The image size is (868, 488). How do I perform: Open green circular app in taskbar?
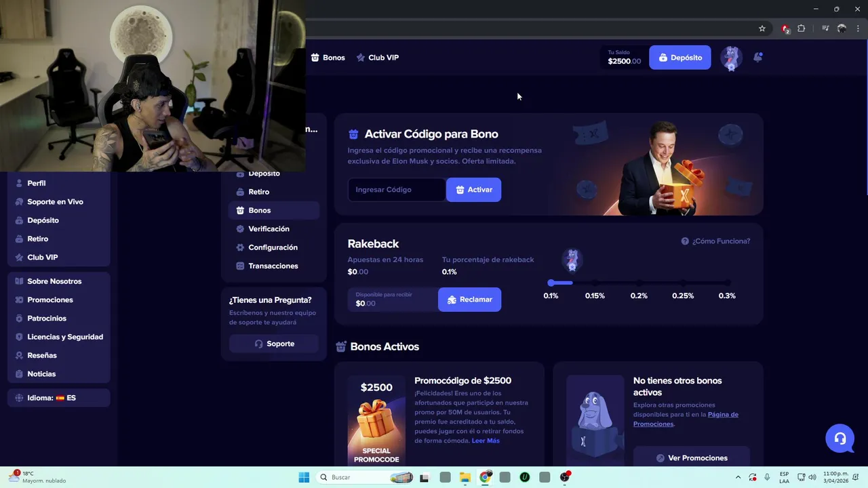524,477
